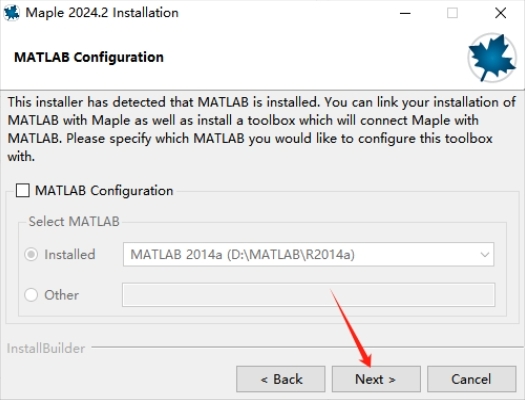Click the large Maple leaf logo
Viewport: 525px width, 400px height.
click(492, 58)
